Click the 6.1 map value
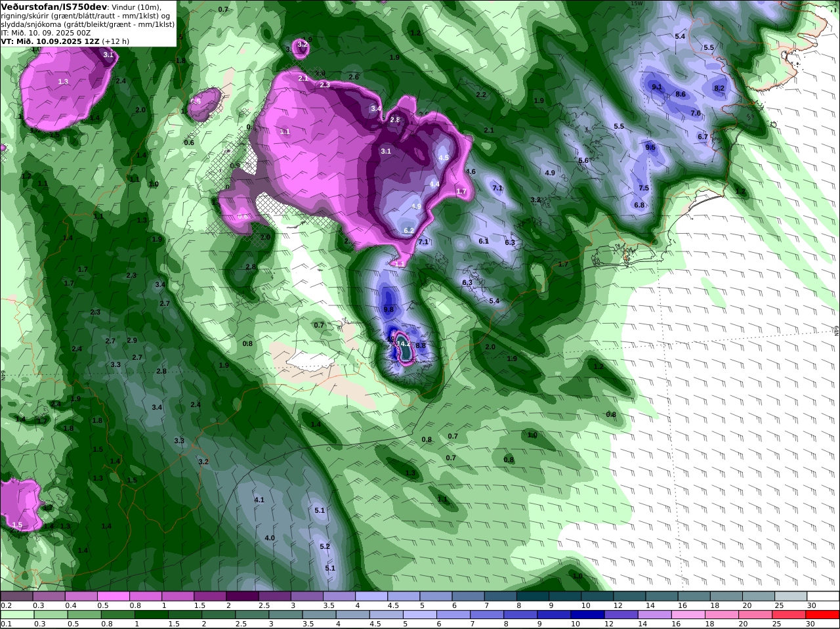 pos(484,241)
